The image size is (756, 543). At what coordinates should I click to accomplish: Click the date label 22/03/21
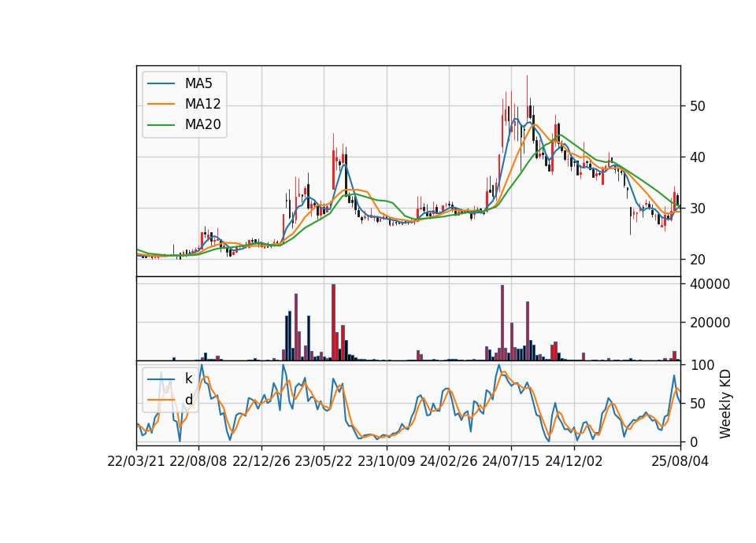[x=136, y=461]
